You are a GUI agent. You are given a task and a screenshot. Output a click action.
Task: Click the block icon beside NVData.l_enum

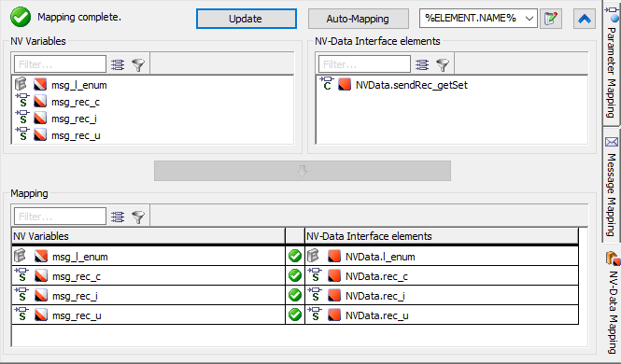tap(313, 256)
